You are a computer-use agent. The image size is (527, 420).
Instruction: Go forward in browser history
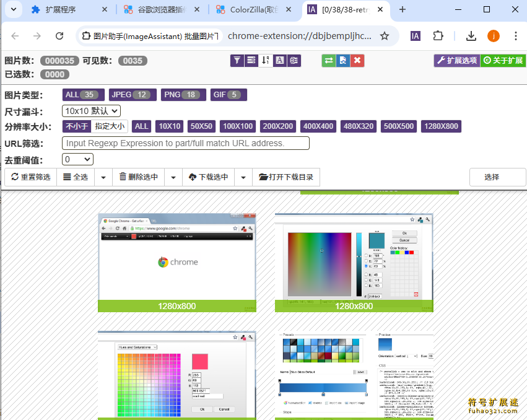pyautogui.click(x=37, y=36)
